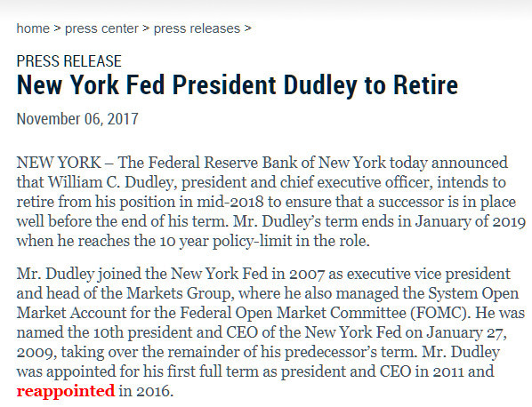Click the date November 06, 2017
The width and height of the screenshot is (532, 407).
tap(77, 119)
